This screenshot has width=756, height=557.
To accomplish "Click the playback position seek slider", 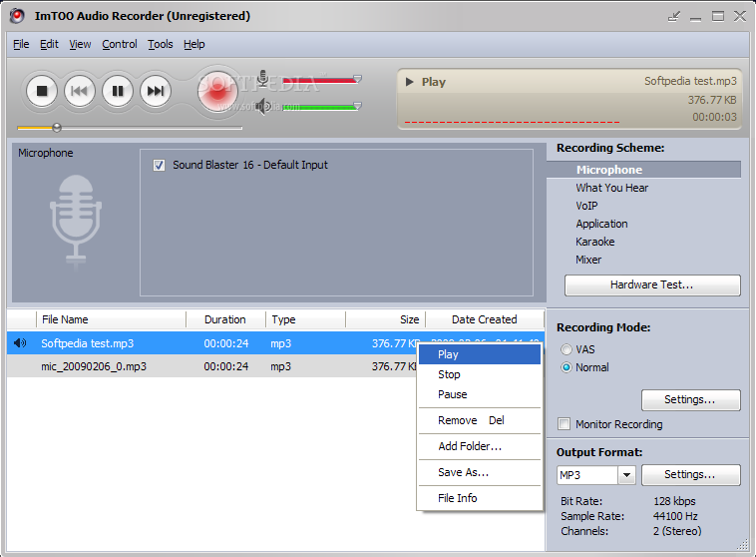I will point(130,128).
